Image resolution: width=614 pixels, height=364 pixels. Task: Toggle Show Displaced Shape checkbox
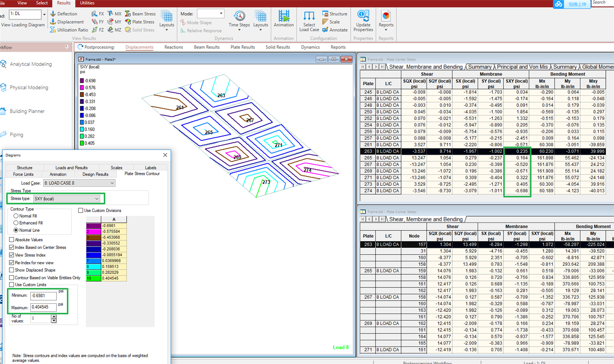(x=11, y=270)
